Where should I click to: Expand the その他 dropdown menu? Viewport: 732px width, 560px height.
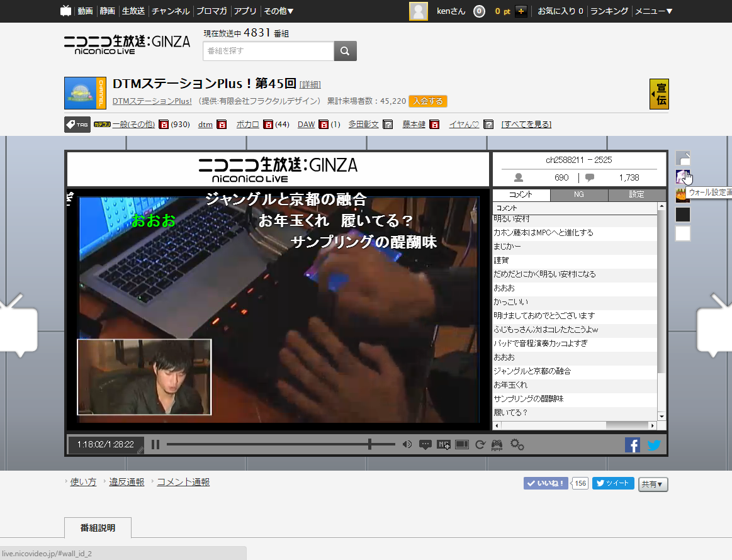(279, 11)
